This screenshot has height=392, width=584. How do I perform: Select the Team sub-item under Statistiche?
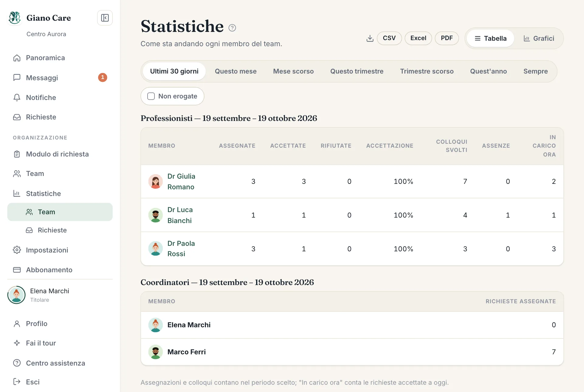pos(60,212)
